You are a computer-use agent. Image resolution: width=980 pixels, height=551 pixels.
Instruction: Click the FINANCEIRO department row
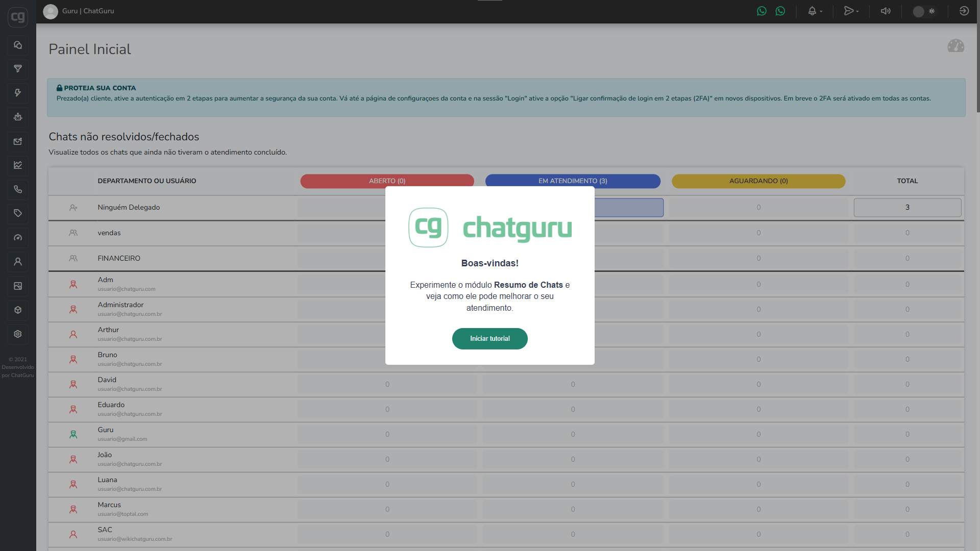[x=506, y=259]
